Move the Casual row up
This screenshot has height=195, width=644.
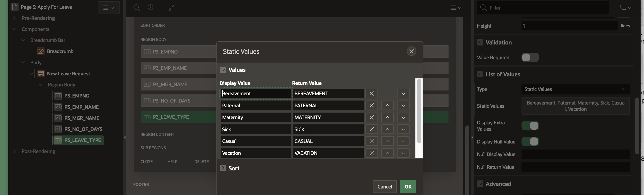click(387, 141)
